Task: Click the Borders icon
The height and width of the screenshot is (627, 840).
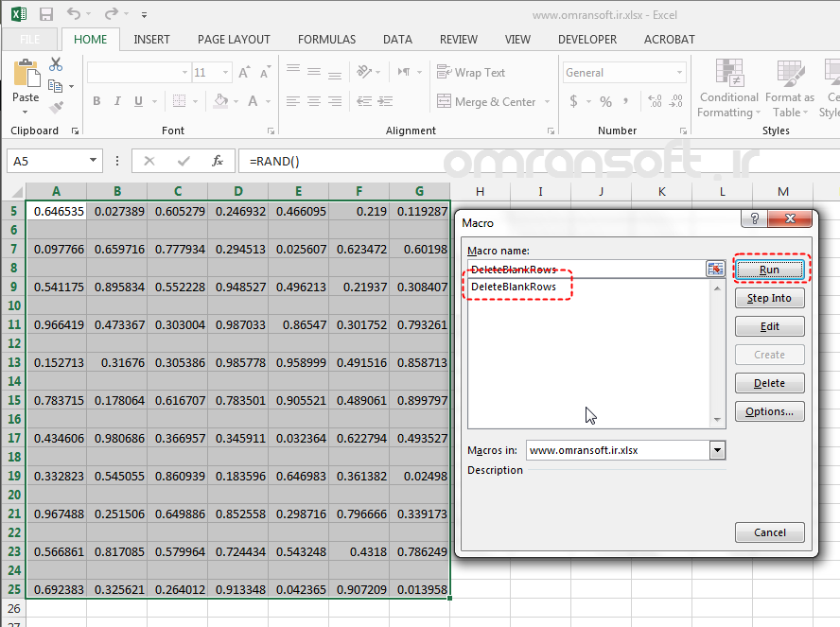Action: click(x=179, y=101)
